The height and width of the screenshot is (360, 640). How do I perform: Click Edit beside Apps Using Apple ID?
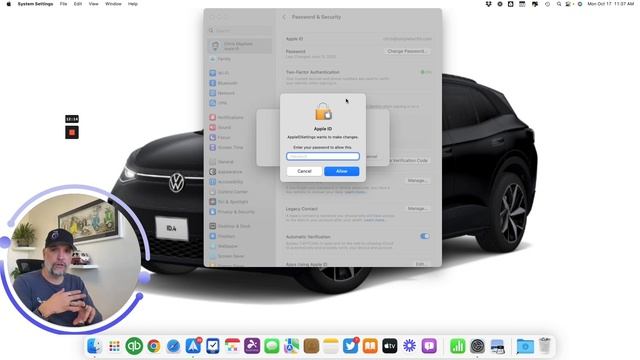coord(420,264)
